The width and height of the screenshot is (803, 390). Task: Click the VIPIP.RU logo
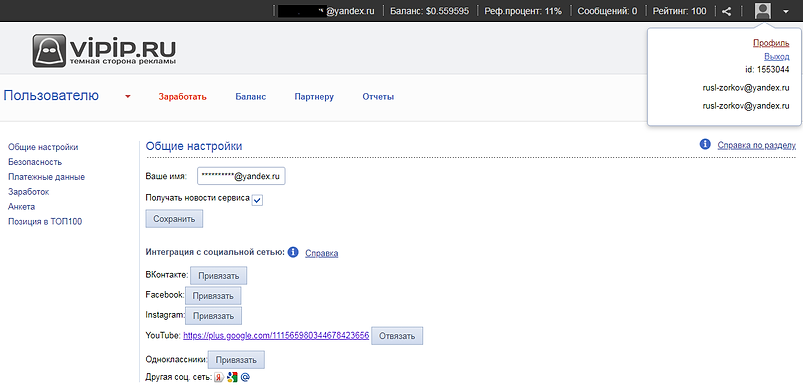[x=104, y=51]
